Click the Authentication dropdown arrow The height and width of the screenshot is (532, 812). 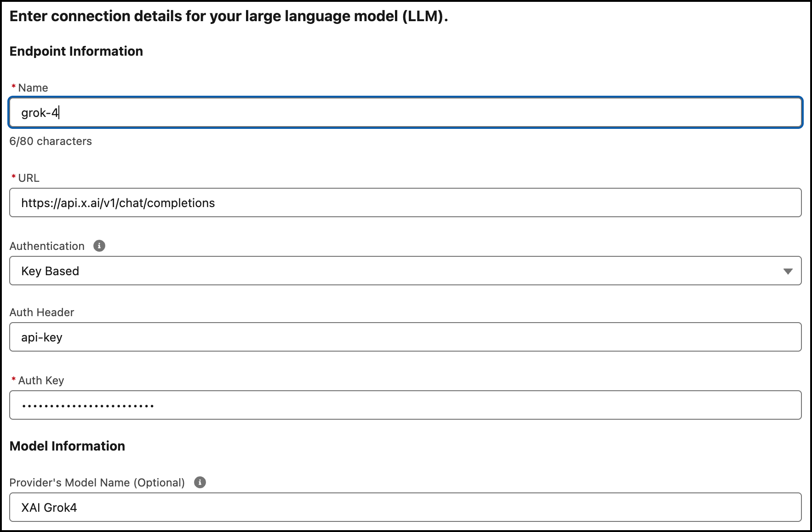click(788, 271)
